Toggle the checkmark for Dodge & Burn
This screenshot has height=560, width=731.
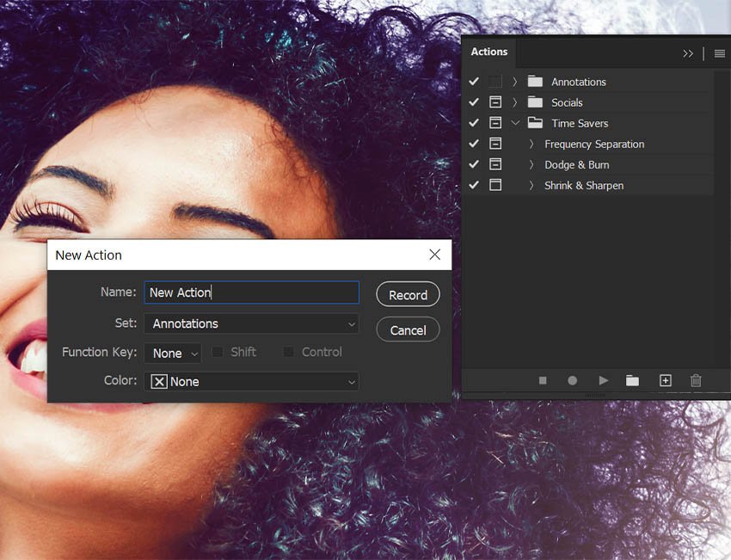click(x=474, y=164)
